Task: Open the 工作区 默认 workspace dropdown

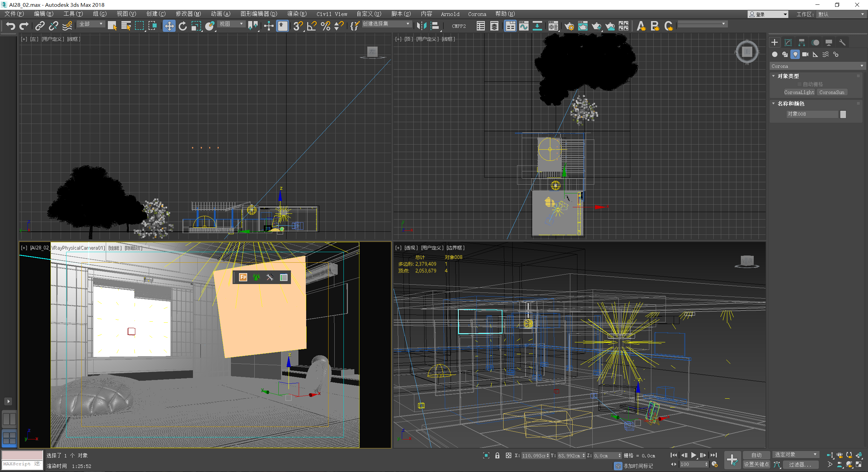Action: pyautogui.click(x=841, y=14)
